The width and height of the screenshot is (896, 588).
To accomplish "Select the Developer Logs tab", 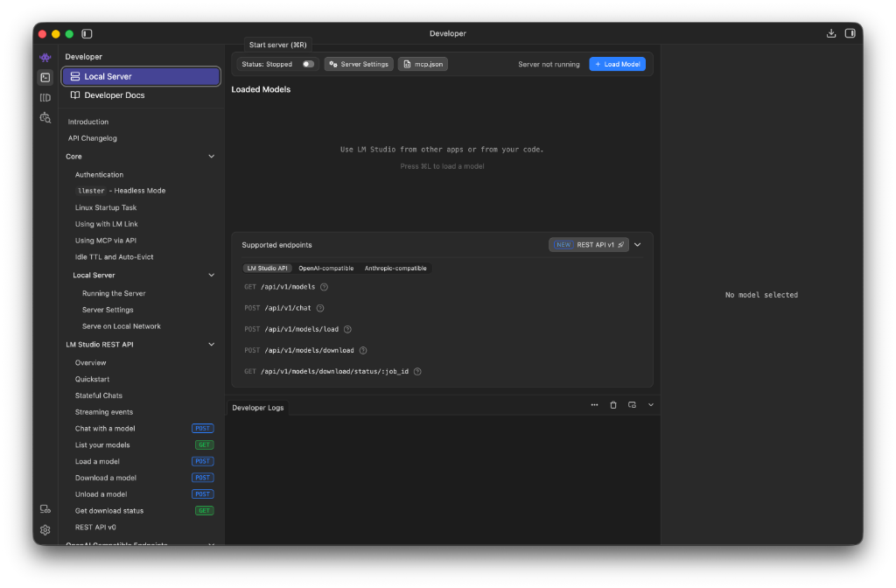I will pyautogui.click(x=258, y=408).
